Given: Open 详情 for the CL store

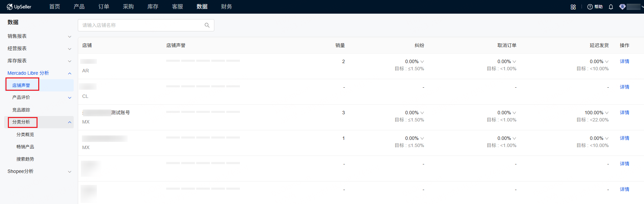Looking at the screenshot, I should pyautogui.click(x=624, y=87).
